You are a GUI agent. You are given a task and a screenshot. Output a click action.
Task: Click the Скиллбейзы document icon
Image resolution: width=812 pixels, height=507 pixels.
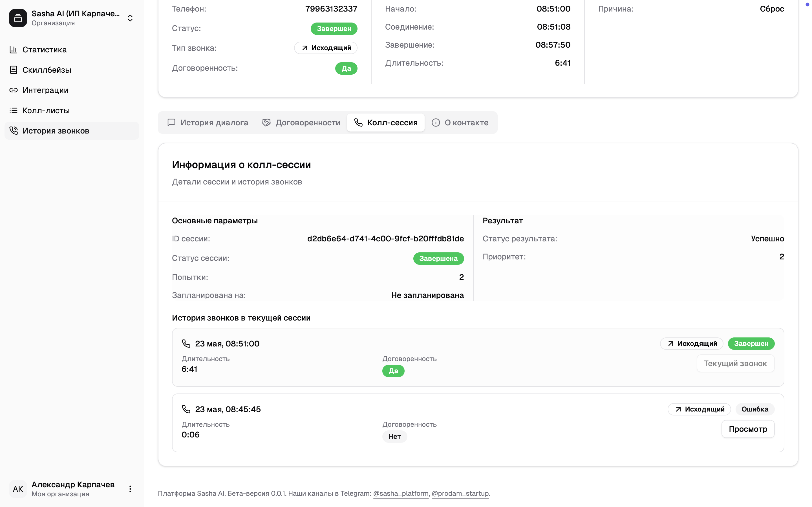coord(14,70)
